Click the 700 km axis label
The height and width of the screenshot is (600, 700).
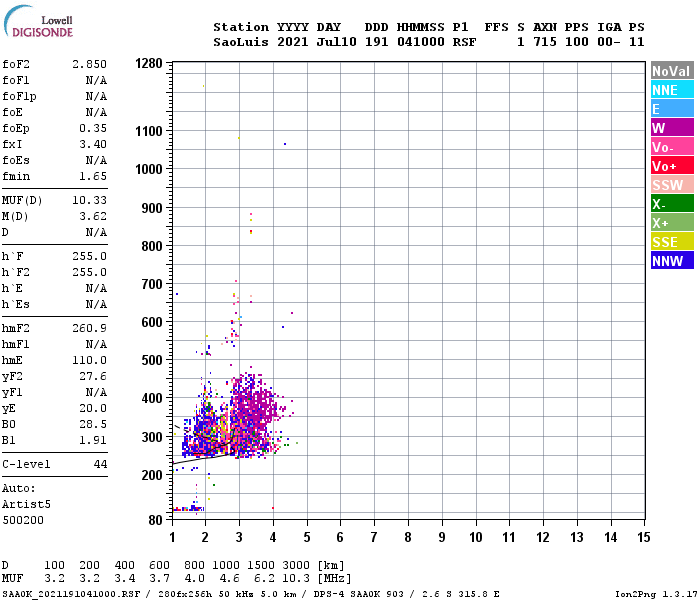click(152, 284)
